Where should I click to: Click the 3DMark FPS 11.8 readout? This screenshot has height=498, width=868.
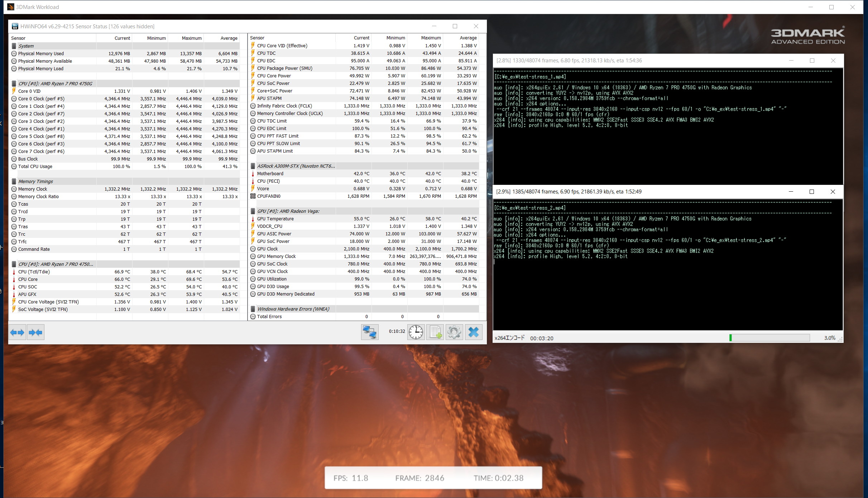point(351,478)
